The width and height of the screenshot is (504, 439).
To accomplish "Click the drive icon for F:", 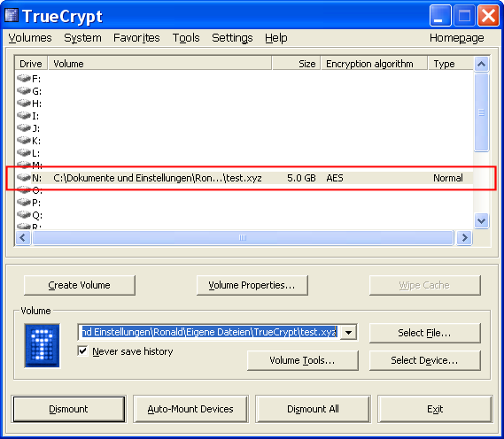I will tap(24, 78).
